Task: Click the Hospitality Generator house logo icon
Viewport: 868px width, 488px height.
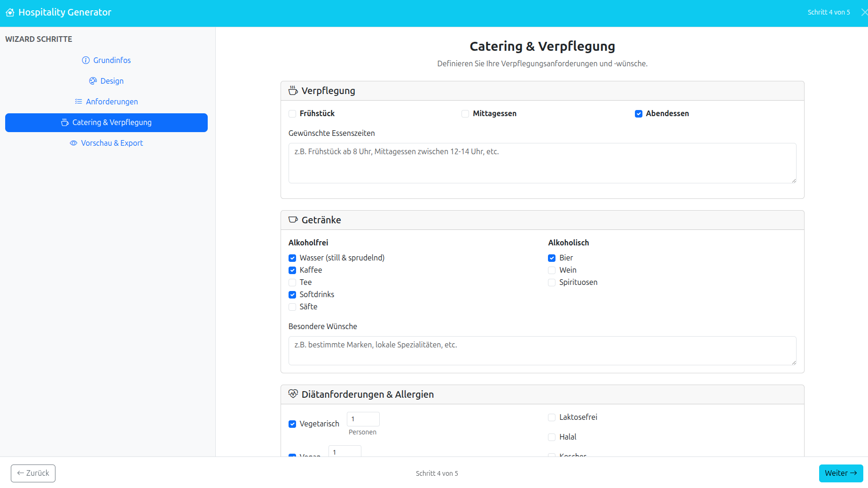Action: point(10,13)
